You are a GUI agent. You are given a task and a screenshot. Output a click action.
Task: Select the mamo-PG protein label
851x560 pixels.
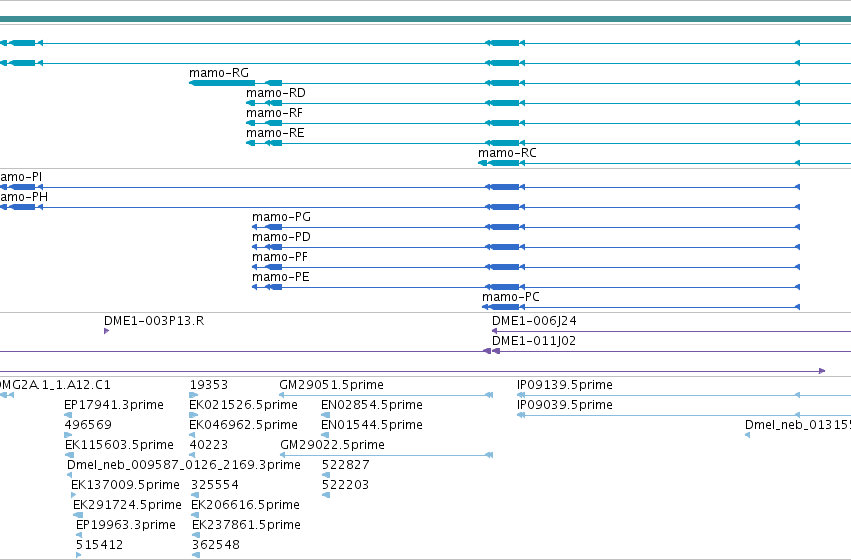(281, 217)
